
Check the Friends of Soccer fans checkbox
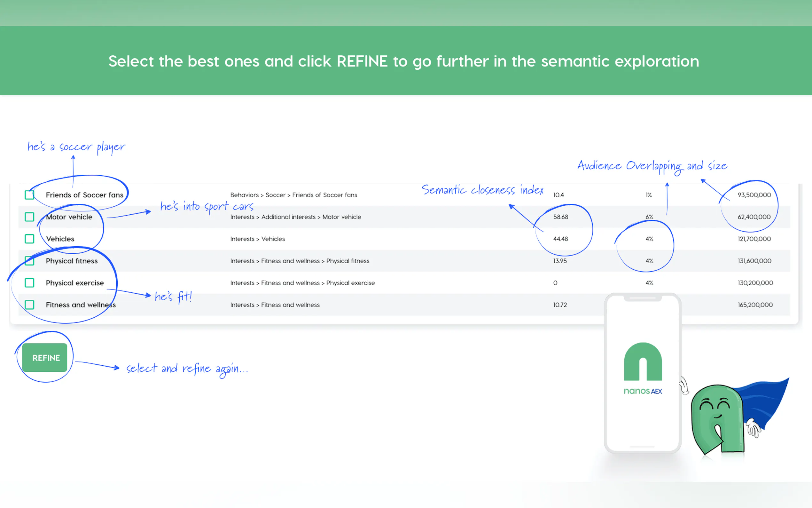coord(29,195)
